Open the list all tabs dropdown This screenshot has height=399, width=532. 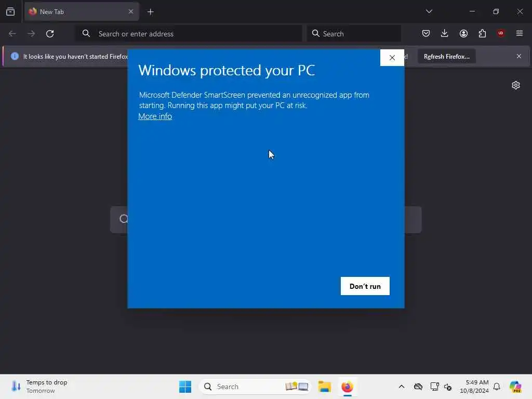[x=429, y=11]
